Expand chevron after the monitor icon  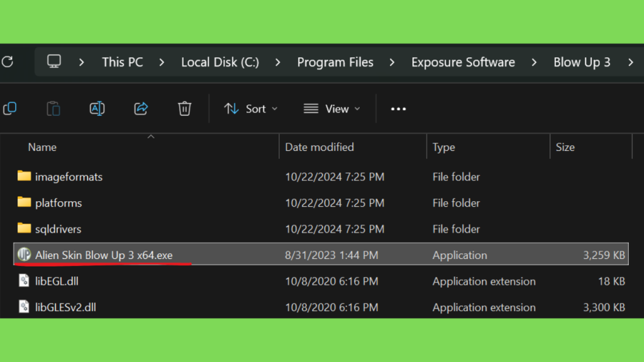[81, 62]
